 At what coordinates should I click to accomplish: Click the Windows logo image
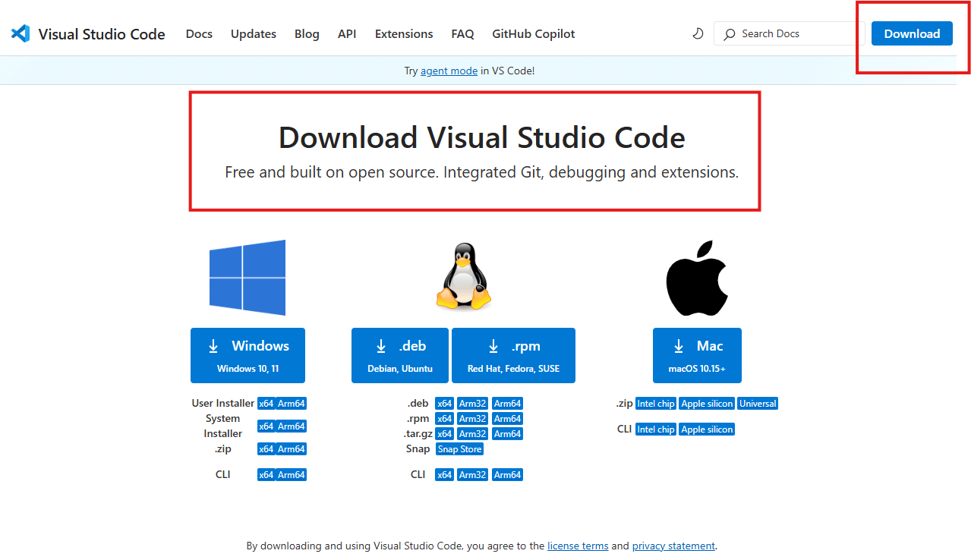(247, 278)
